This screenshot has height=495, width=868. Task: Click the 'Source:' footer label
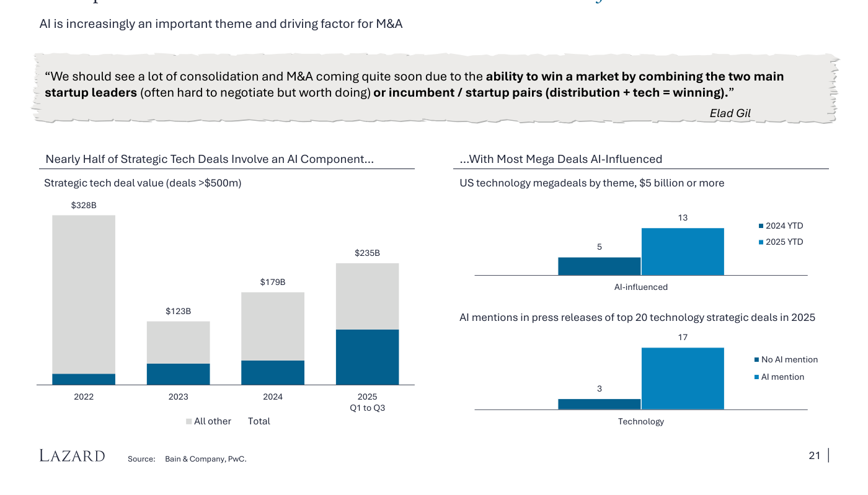(x=141, y=459)
